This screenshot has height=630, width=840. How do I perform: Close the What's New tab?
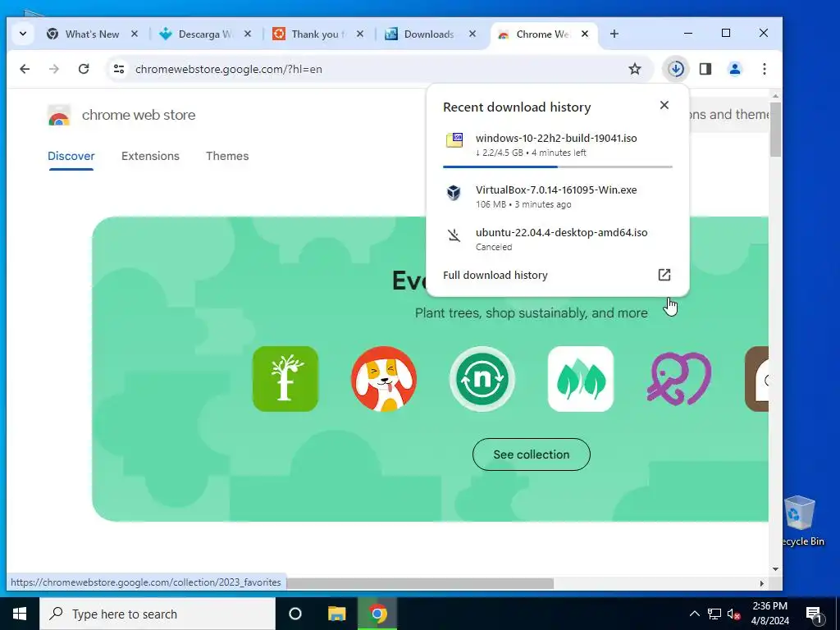coord(135,34)
